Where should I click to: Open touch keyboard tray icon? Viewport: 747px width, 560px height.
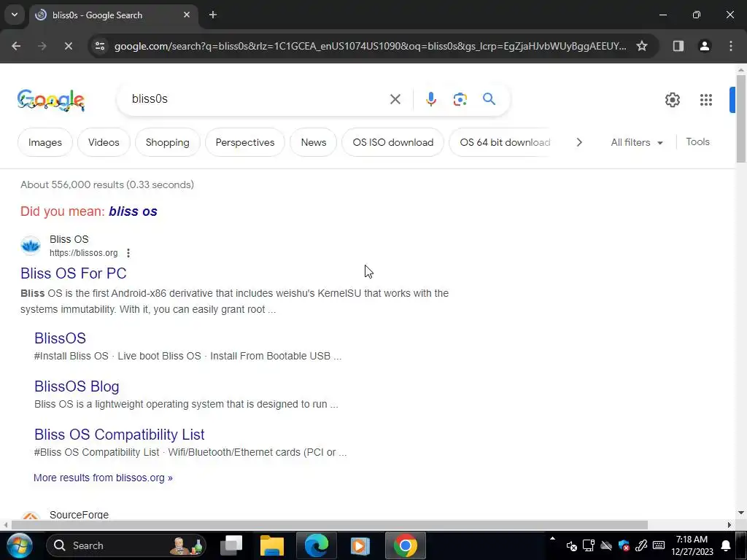[659, 545]
